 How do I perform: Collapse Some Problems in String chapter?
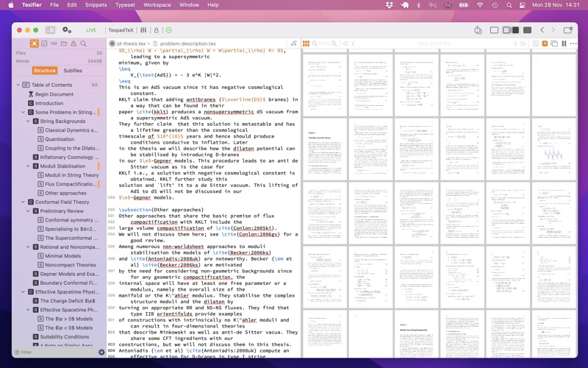(x=24, y=113)
